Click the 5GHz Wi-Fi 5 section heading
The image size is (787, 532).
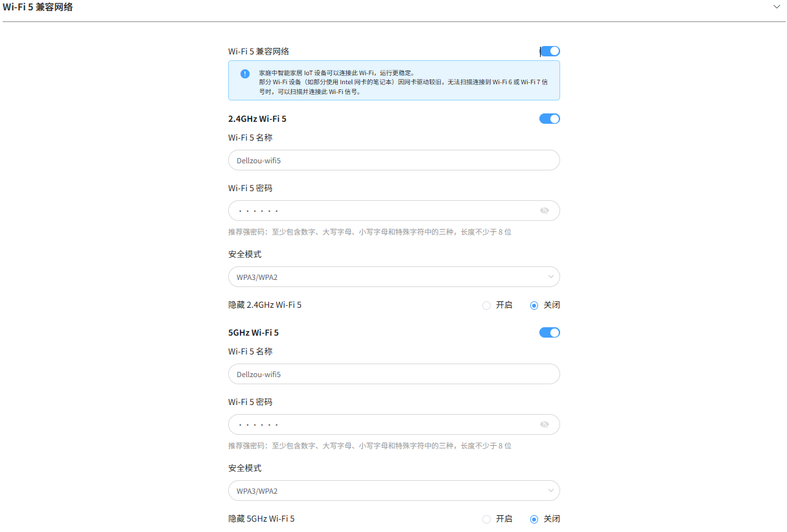coord(253,332)
